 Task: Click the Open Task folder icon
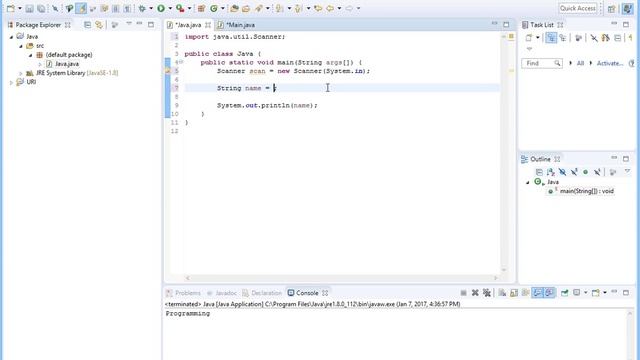point(246,8)
